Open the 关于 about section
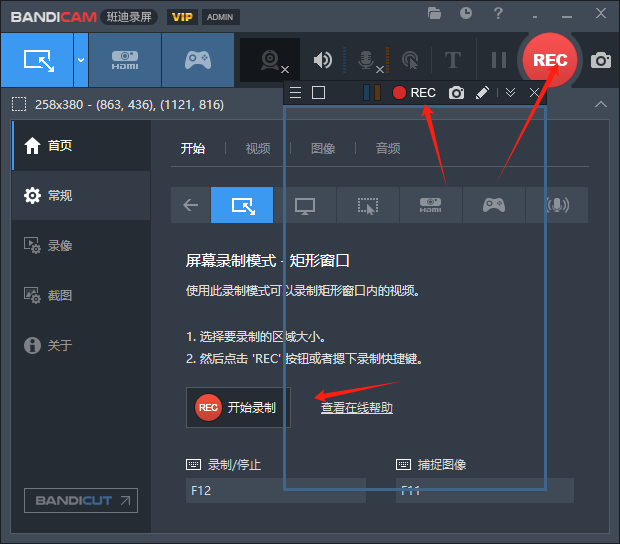 [81, 345]
